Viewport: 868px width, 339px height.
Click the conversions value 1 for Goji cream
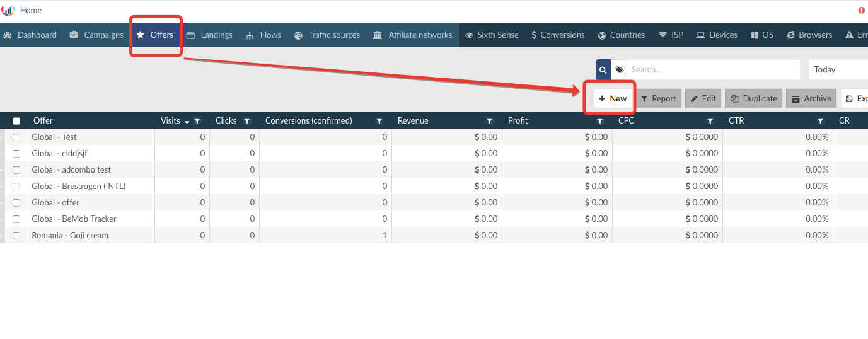(385, 236)
